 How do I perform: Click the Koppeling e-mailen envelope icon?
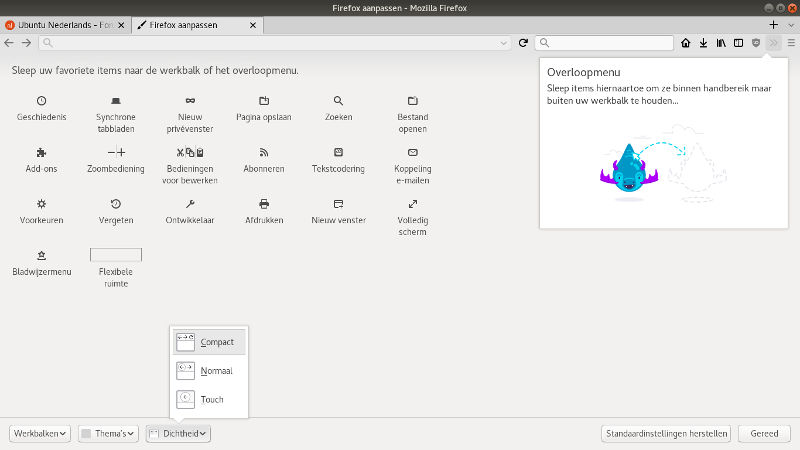point(413,152)
